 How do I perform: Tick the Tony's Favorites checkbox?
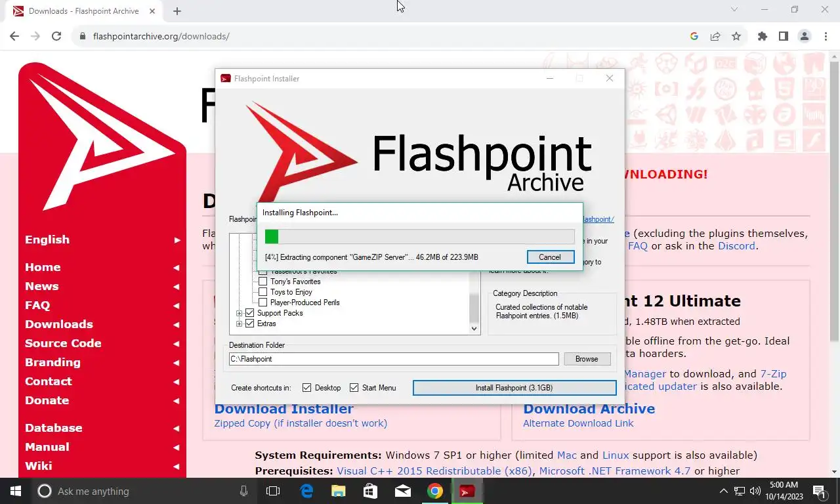point(263,282)
